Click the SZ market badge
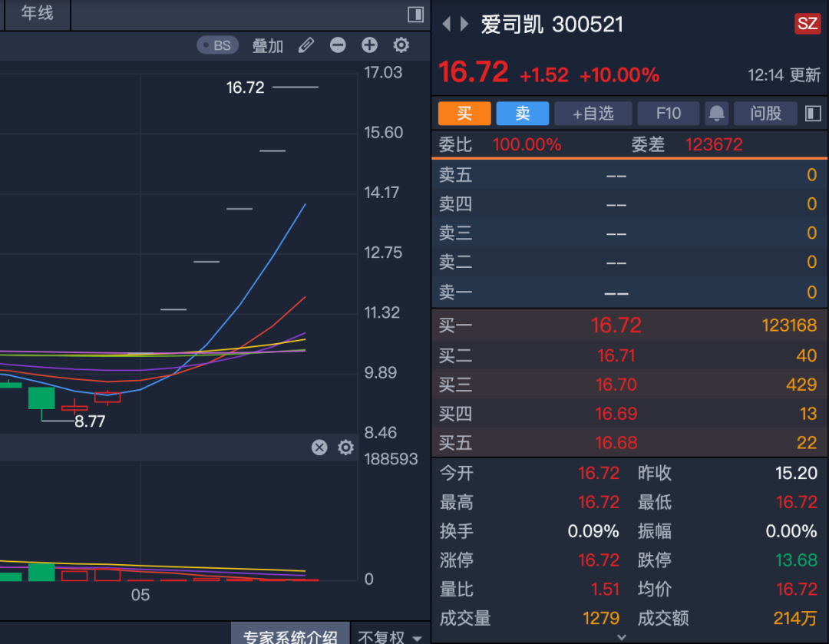 pyautogui.click(x=807, y=24)
